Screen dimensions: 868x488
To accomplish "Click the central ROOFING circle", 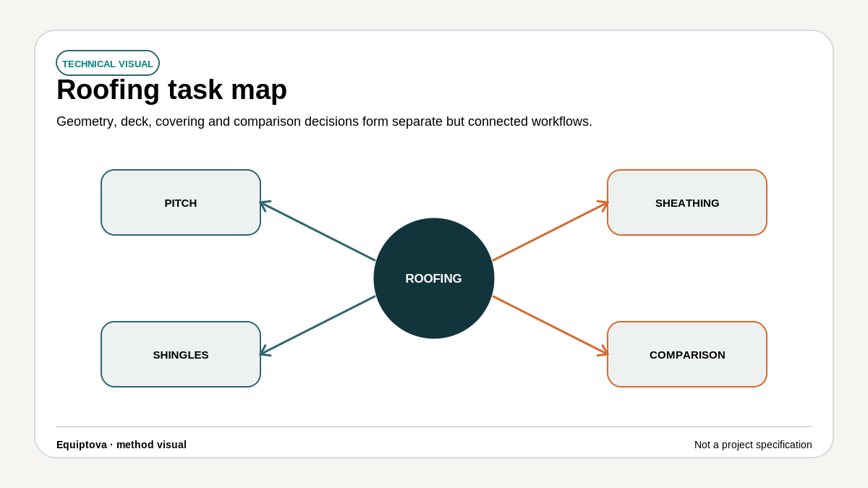I will point(434,278).
